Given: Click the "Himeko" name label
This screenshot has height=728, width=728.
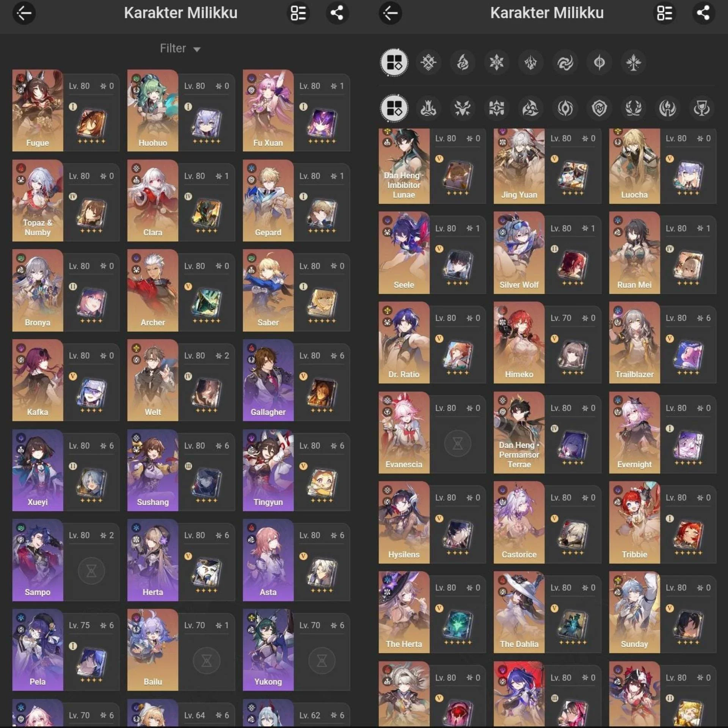Looking at the screenshot, I should tap(519, 375).
